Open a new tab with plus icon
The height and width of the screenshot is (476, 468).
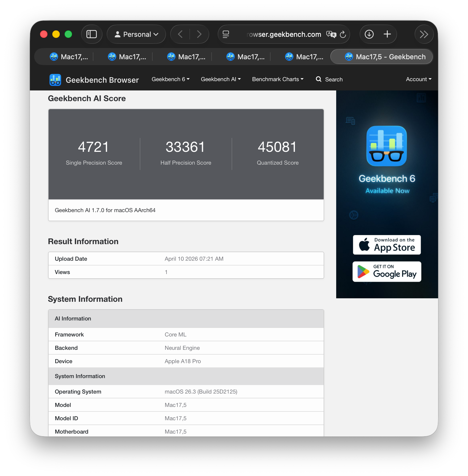pyautogui.click(x=387, y=34)
